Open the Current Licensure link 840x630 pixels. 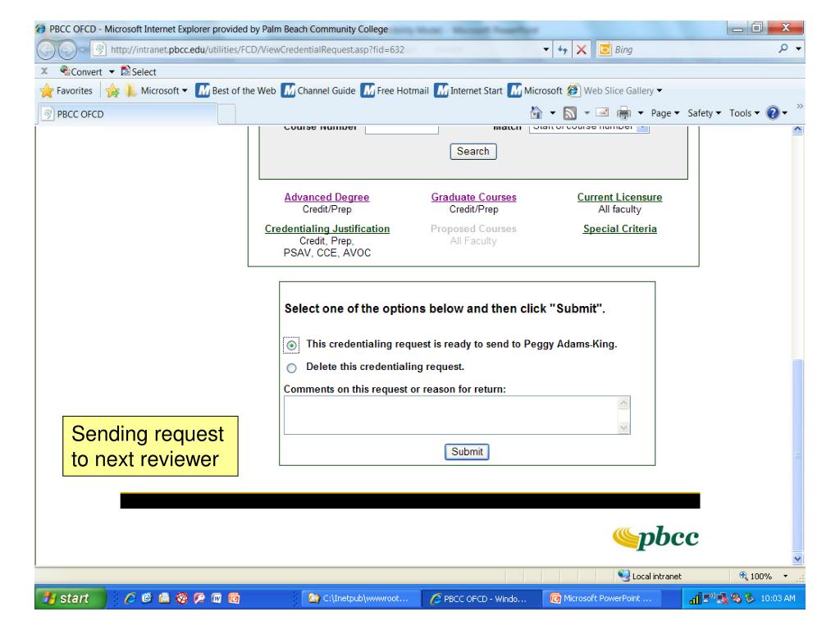(619, 197)
